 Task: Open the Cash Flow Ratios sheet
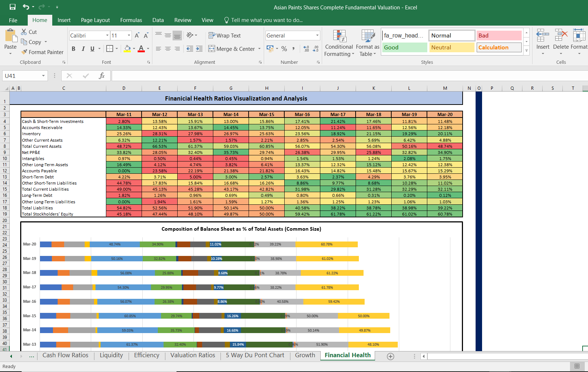[x=65, y=355]
